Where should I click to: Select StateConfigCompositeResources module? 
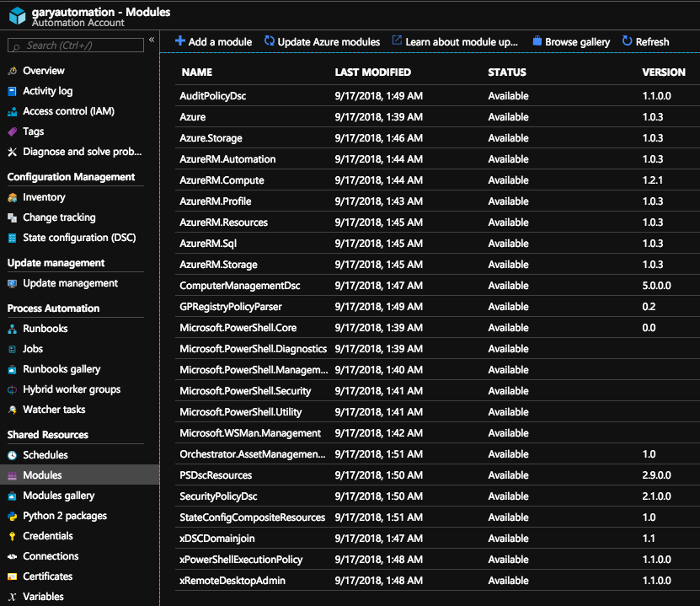[x=437, y=518]
